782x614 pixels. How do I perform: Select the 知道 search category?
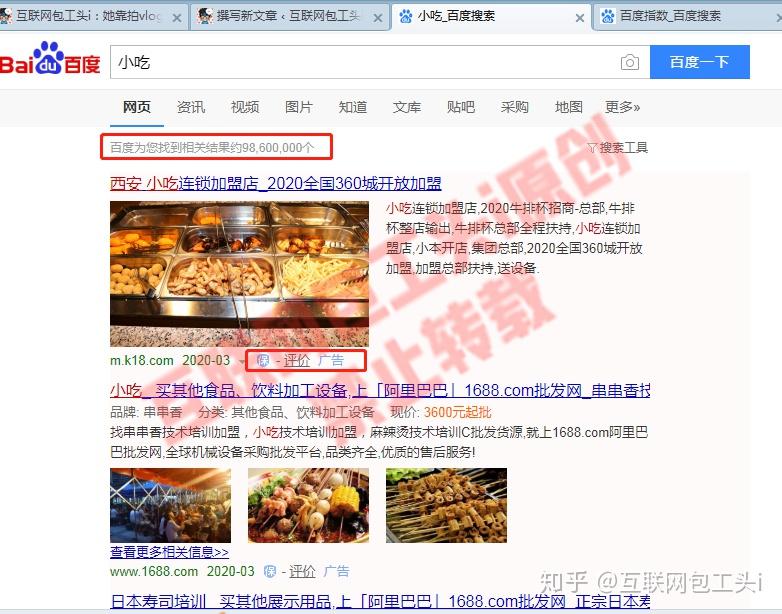(x=353, y=107)
